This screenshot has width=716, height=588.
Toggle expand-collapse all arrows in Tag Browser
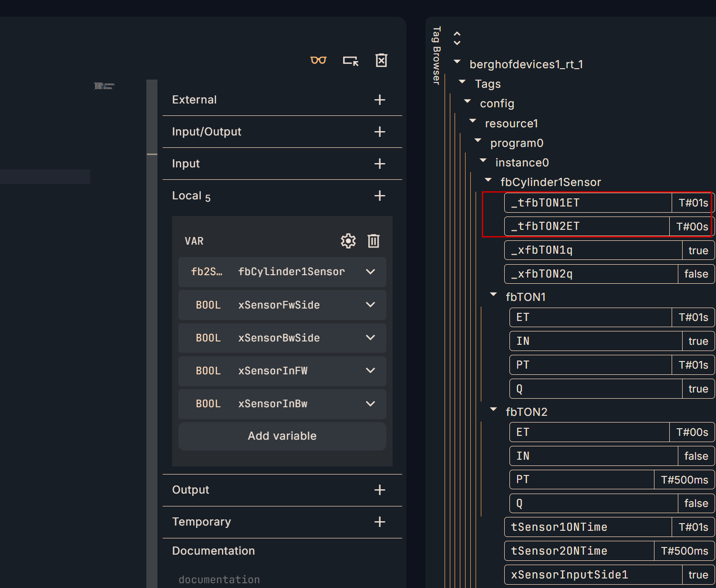coord(457,38)
